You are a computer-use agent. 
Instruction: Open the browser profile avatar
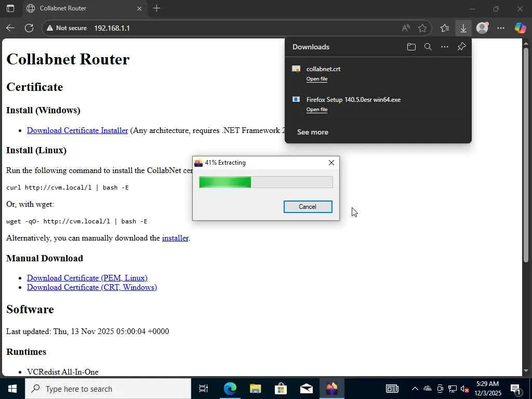[x=482, y=28]
